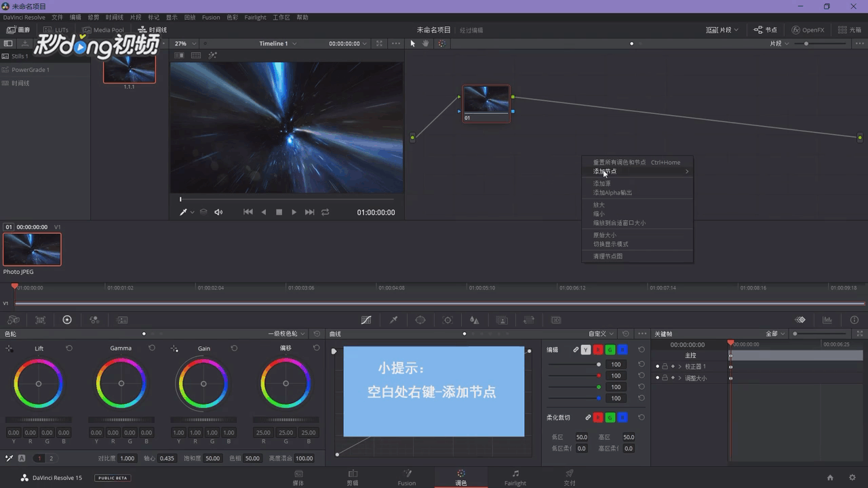The width and height of the screenshot is (868, 488).
Task: Reset the Gamma color wheel
Action: click(x=152, y=348)
